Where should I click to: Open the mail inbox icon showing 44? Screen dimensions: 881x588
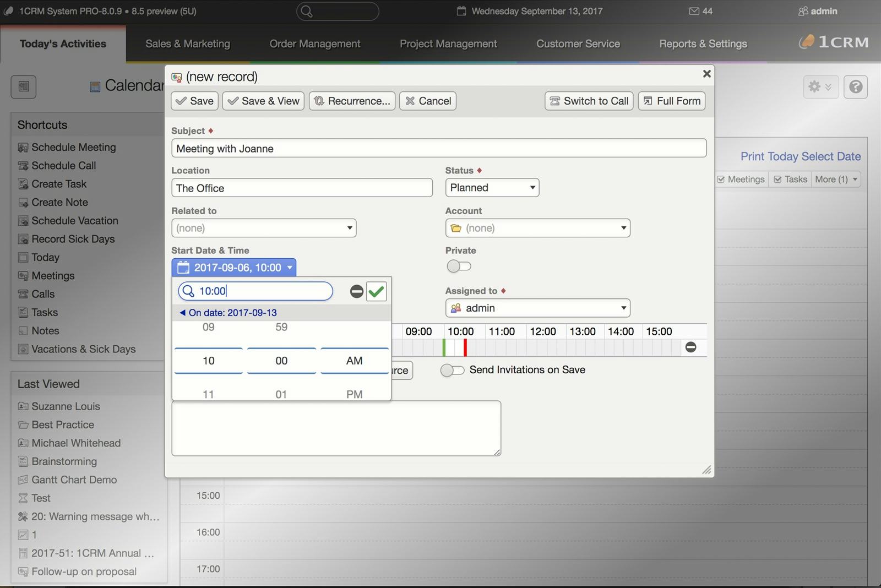(x=694, y=11)
